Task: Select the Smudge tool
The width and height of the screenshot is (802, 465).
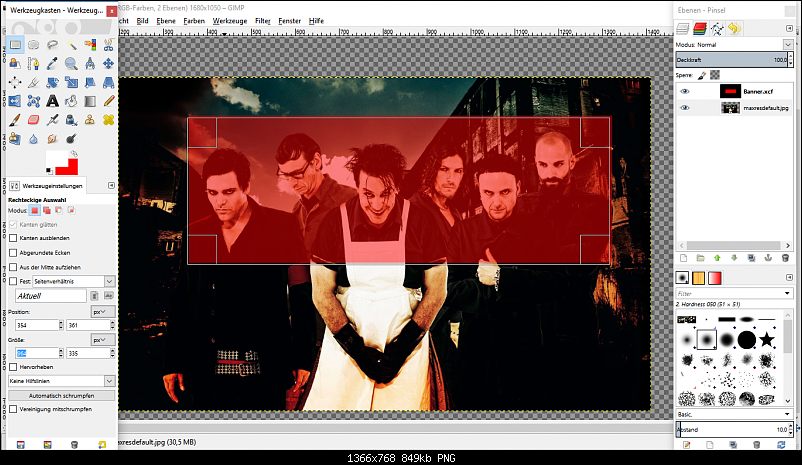Action: coord(52,139)
